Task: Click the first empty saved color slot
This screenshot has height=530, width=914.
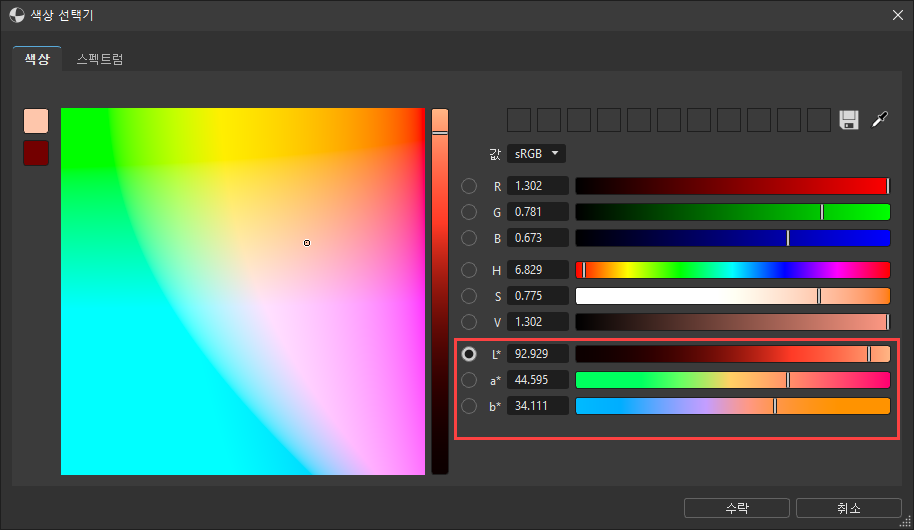Action: click(x=519, y=120)
